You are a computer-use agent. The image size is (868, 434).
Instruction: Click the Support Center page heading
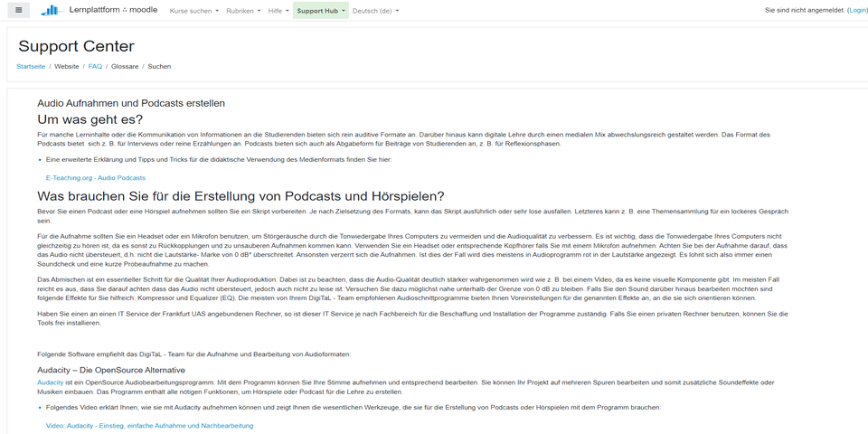click(76, 46)
